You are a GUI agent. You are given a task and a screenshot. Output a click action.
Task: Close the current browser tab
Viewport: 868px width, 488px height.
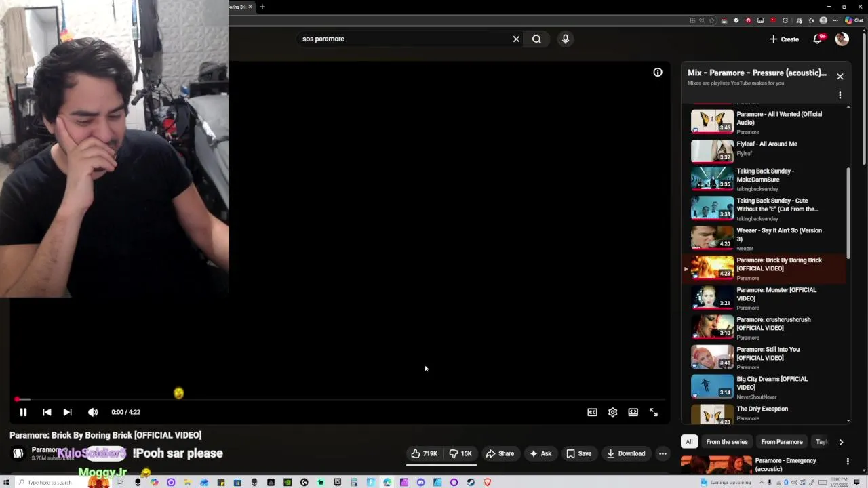point(250,7)
